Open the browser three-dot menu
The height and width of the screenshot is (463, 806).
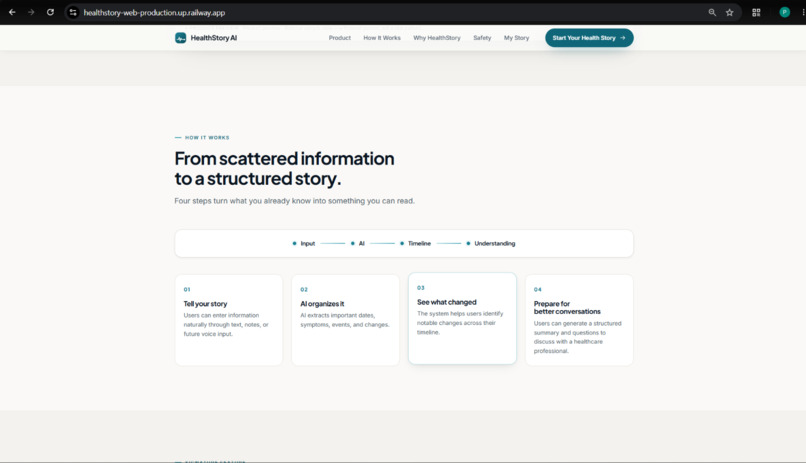pyautogui.click(x=803, y=12)
